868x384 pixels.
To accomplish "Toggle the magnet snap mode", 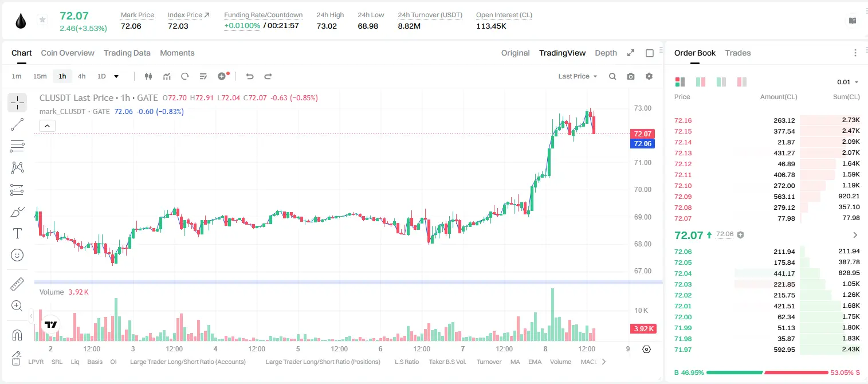I will pos(17,335).
